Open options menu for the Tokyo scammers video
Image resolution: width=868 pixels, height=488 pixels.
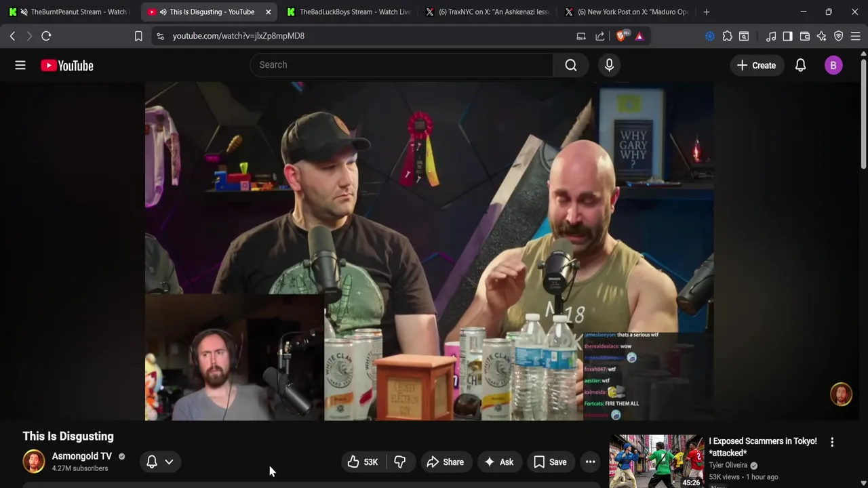pos(832,442)
